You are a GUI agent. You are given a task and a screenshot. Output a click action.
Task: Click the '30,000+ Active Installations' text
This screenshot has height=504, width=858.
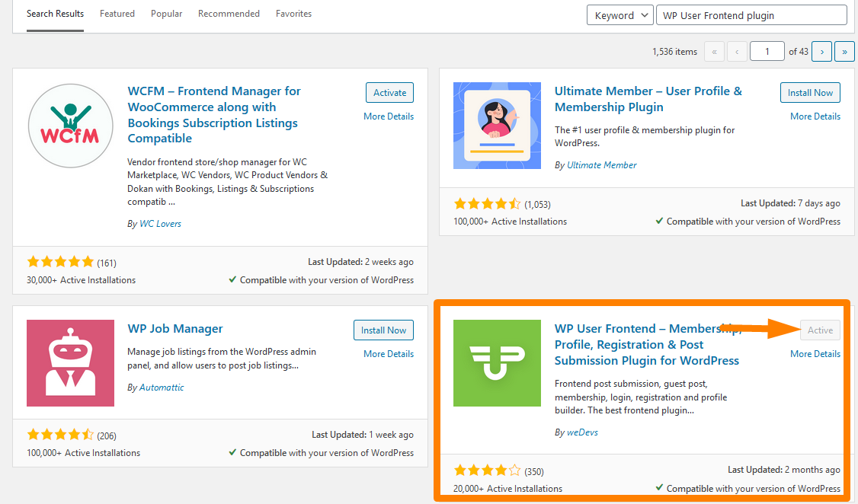point(81,280)
